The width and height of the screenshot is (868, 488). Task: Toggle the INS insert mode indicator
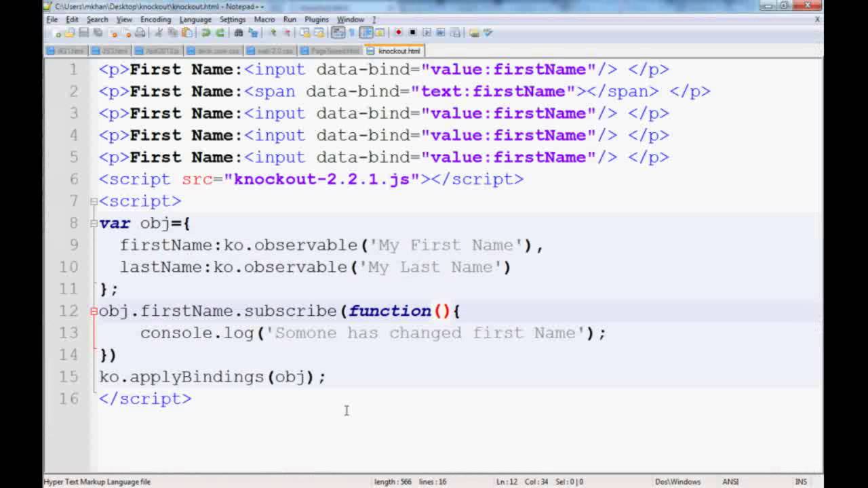[801, 482]
